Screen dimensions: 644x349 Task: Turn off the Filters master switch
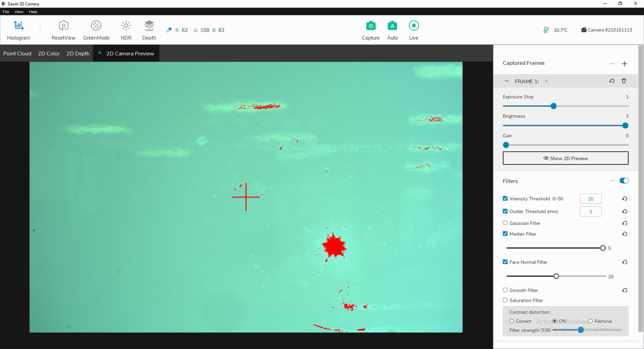coord(624,181)
